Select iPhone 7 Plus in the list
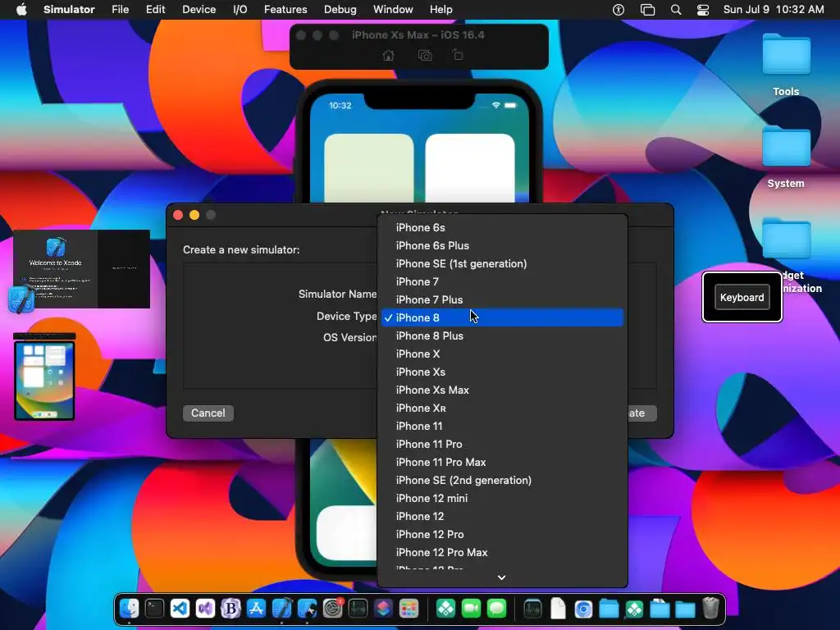840x630 pixels. 502,299
